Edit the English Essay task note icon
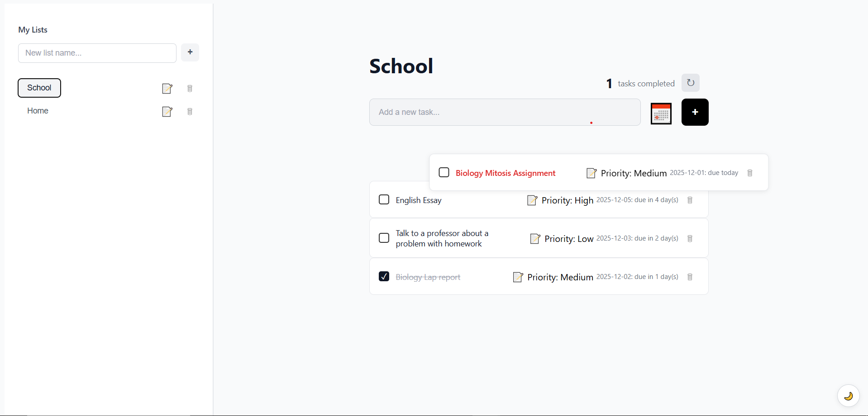The height and width of the screenshot is (416, 868). (x=533, y=200)
